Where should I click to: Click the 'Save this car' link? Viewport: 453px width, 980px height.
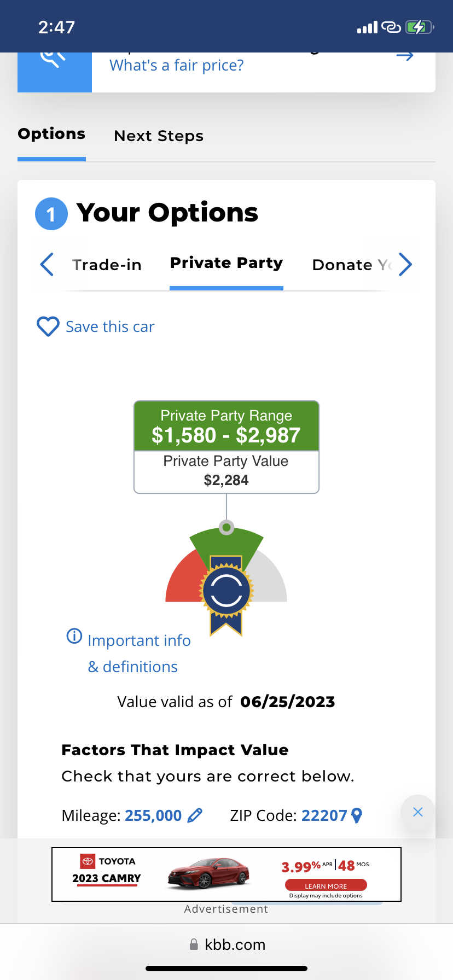tap(110, 326)
